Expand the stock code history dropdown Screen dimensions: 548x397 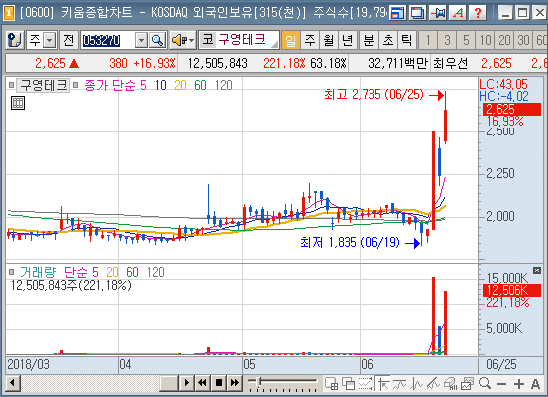pyautogui.click(x=141, y=41)
